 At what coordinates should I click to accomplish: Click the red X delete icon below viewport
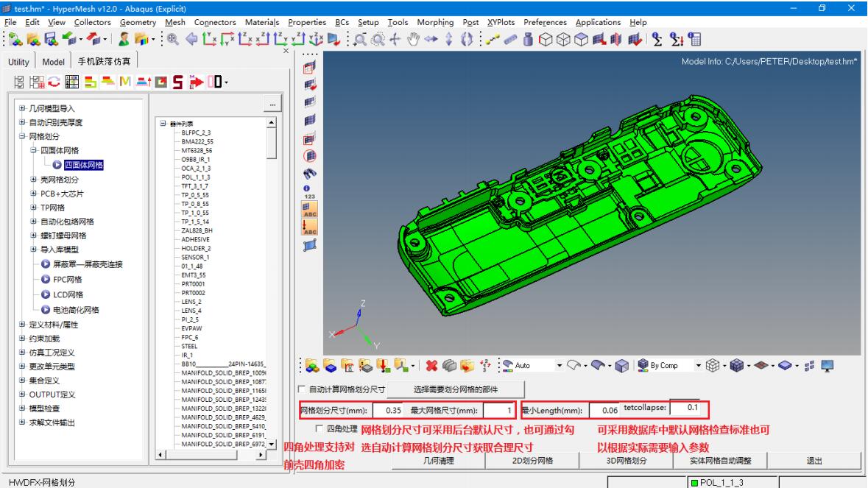pos(431,365)
